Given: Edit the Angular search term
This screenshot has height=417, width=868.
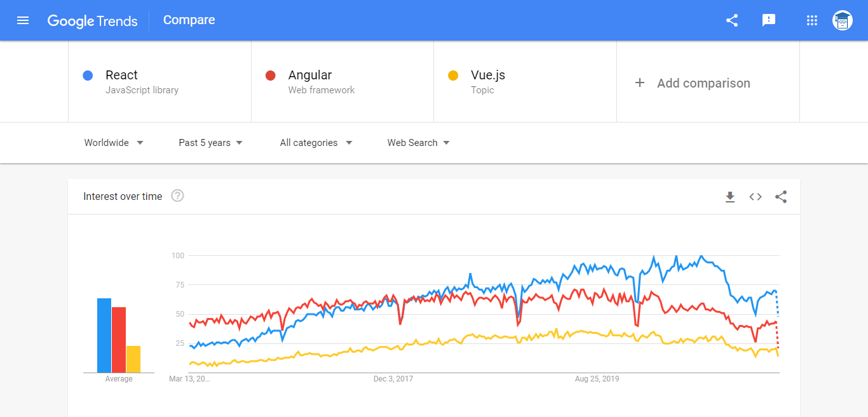Looking at the screenshot, I should tap(342, 81).
